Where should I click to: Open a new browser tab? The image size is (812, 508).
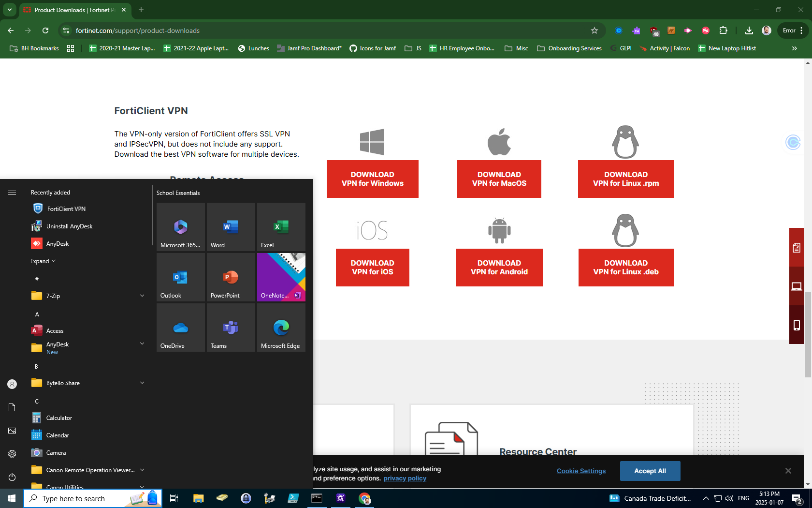click(141, 10)
